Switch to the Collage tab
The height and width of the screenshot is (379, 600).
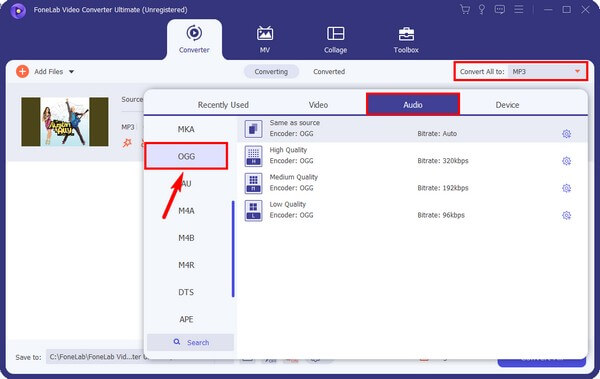coord(336,39)
